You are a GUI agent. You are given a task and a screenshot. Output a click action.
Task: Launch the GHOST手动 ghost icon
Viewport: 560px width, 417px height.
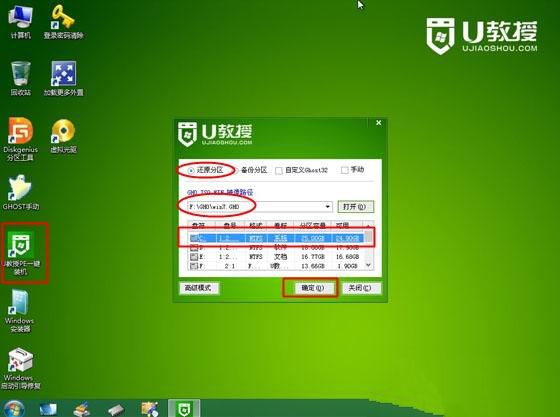[20, 192]
